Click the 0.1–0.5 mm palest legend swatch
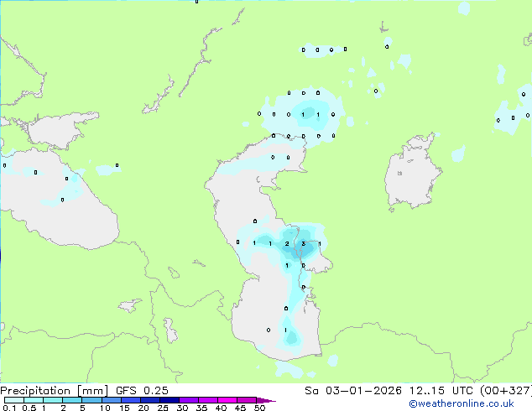The width and height of the screenshot is (532, 411). [14, 400]
